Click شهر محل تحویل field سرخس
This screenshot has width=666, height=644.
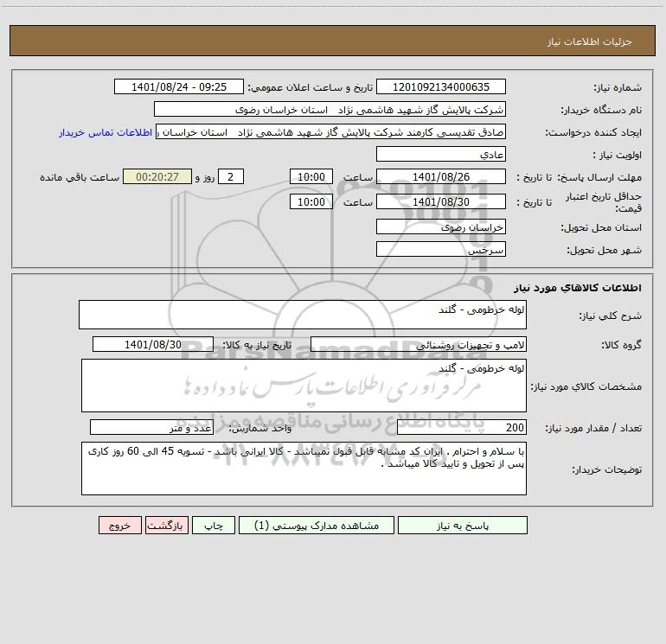click(x=441, y=249)
